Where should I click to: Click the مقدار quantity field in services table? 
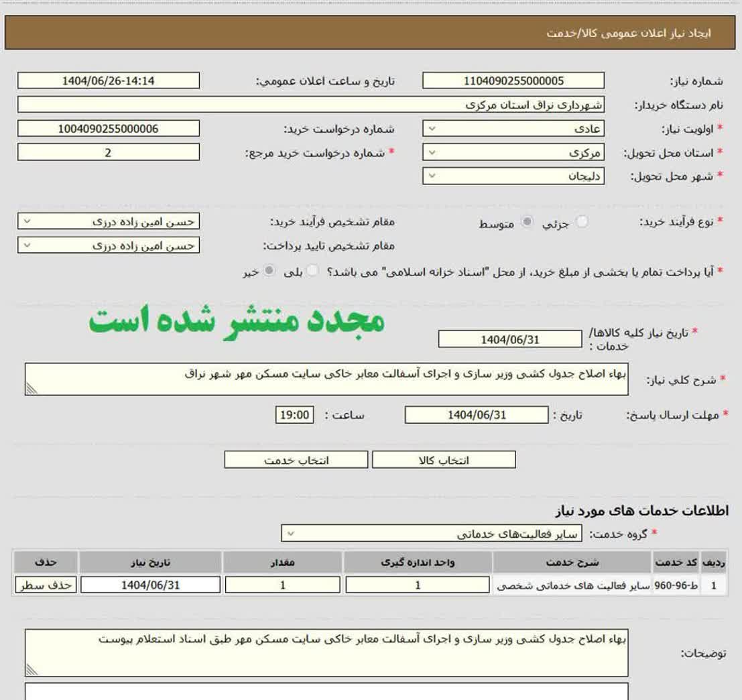(x=283, y=585)
